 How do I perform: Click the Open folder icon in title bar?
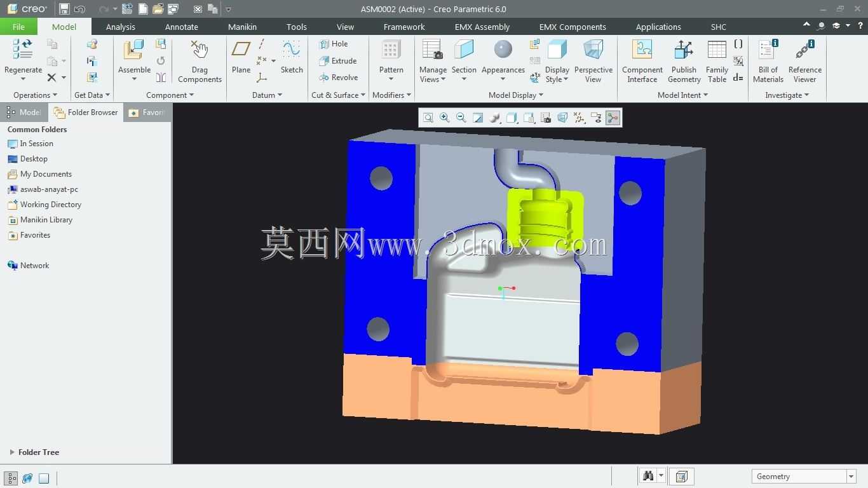click(158, 9)
